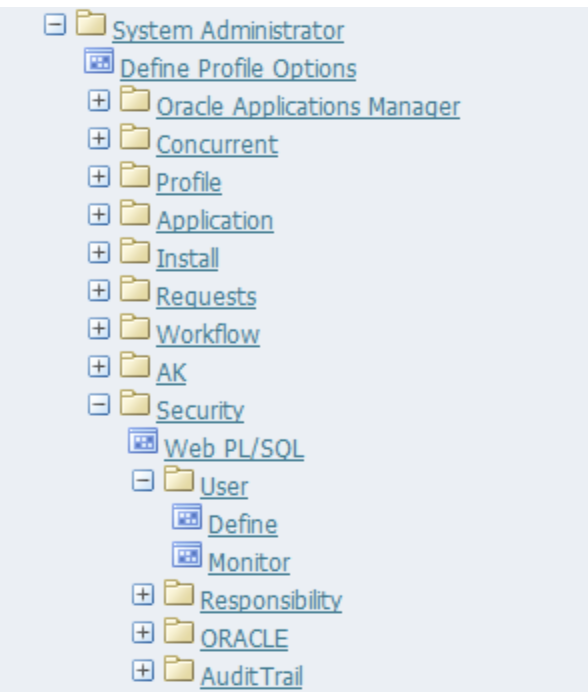Click the Security folder icon
Screen dimensions: 588x692
click(x=135, y=402)
